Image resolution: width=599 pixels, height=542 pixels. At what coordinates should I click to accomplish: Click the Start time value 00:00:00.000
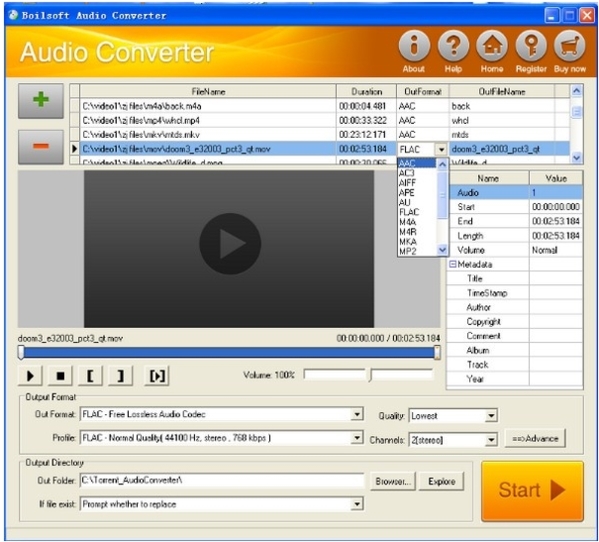pyautogui.click(x=556, y=207)
